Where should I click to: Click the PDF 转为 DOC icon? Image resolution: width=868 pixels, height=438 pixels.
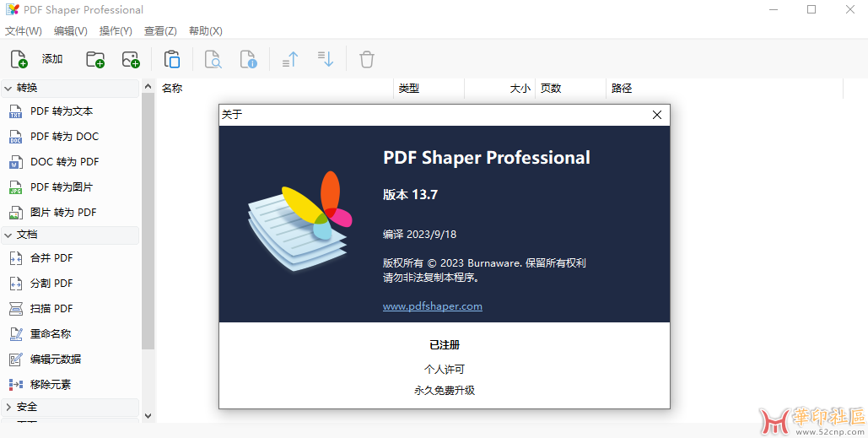pyautogui.click(x=15, y=137)
